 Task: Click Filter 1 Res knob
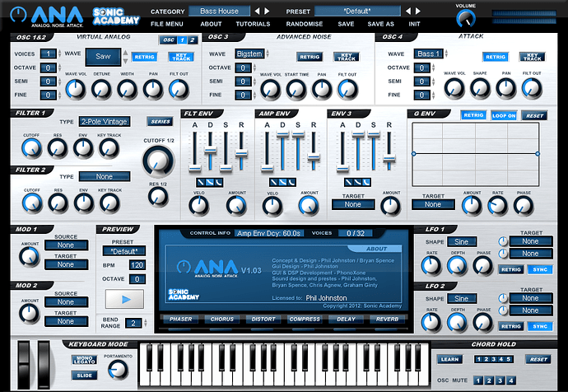point(58,148)
